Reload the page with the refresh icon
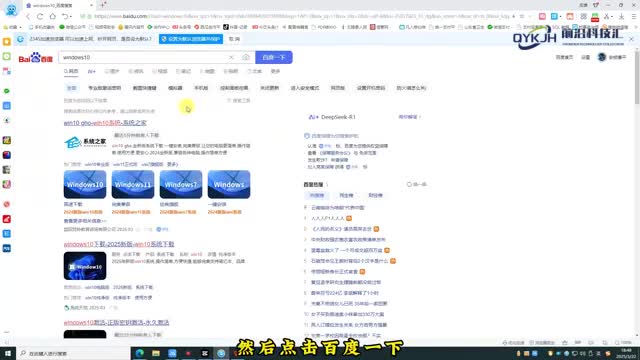The width and height of the screenshot is (640, 360). pyautogui.click(x=40, y=16)
